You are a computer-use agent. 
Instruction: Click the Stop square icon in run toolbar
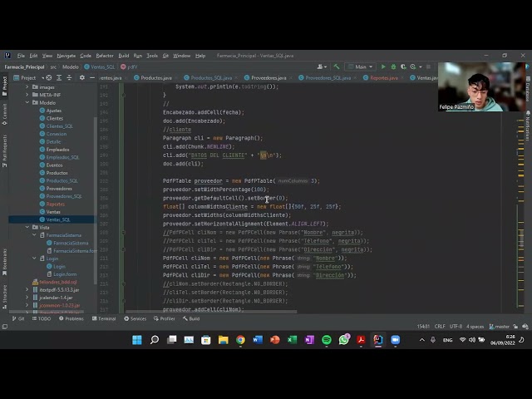428,66
